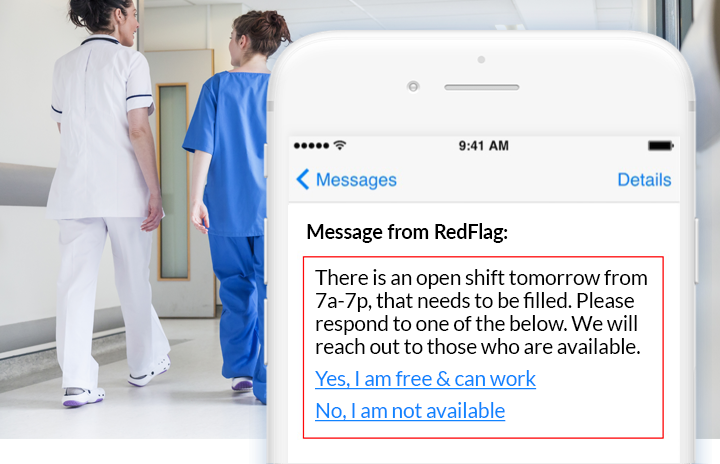Tap the Wi-Fi status icon

pyautogui.click(x=340, y=145)
